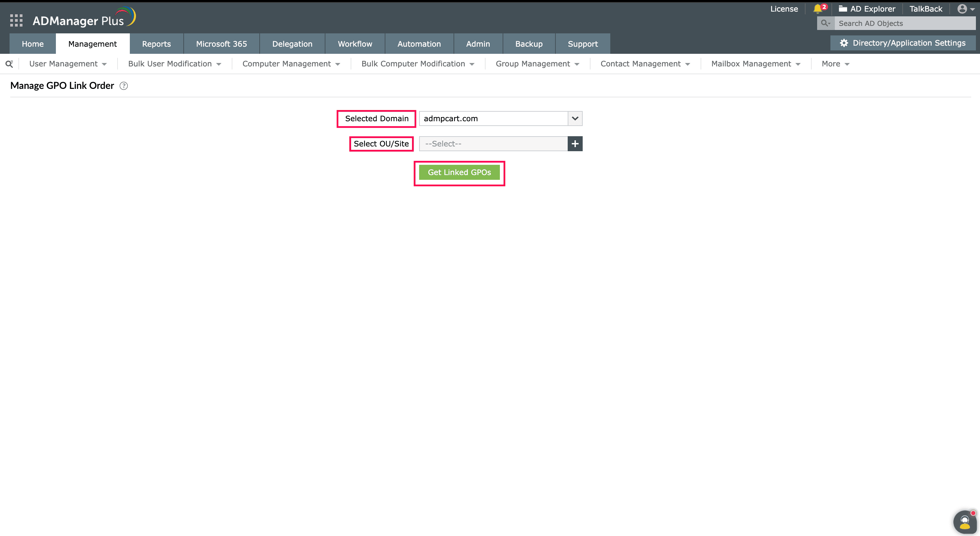980x536 pixels.
Task: Expand the Group Management dropdown
Action: point(537,63)
